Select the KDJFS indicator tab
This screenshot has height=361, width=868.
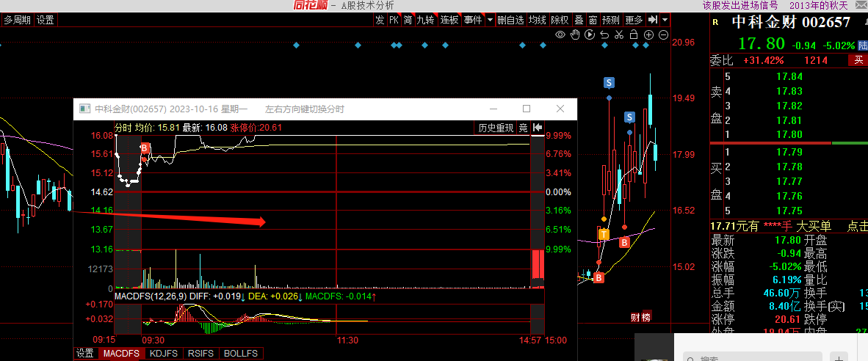tap(164, 353)
